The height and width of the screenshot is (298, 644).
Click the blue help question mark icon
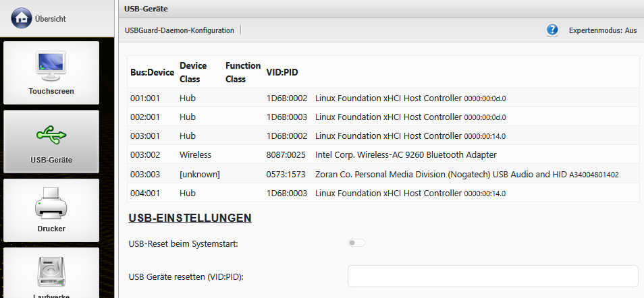552,30
